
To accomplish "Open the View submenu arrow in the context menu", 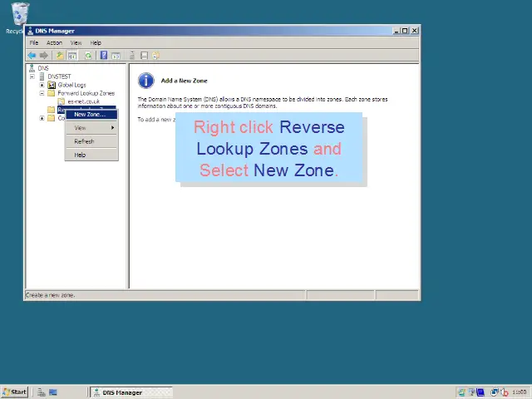I will (x=113, y=128).
